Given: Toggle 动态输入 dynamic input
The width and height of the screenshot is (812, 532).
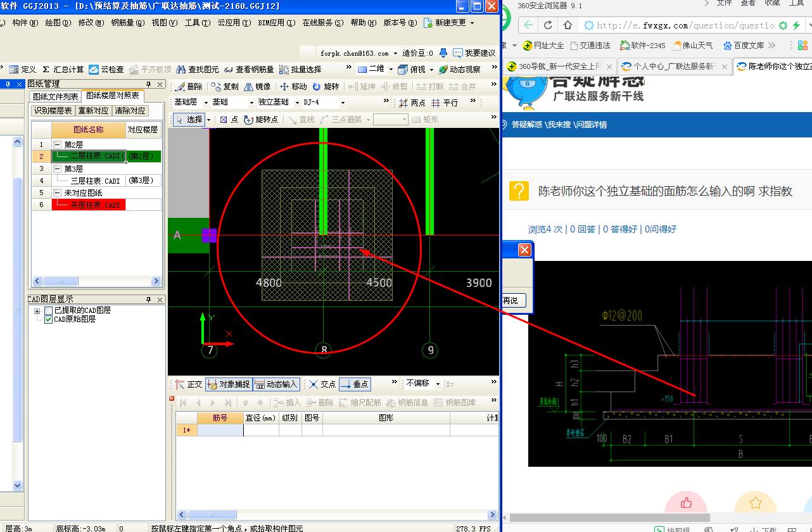Looking at the screenshot, I should 276,384.
